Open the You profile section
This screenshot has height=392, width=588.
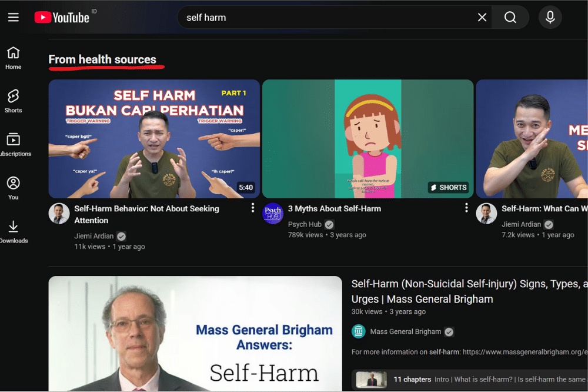tap(14, 188)
